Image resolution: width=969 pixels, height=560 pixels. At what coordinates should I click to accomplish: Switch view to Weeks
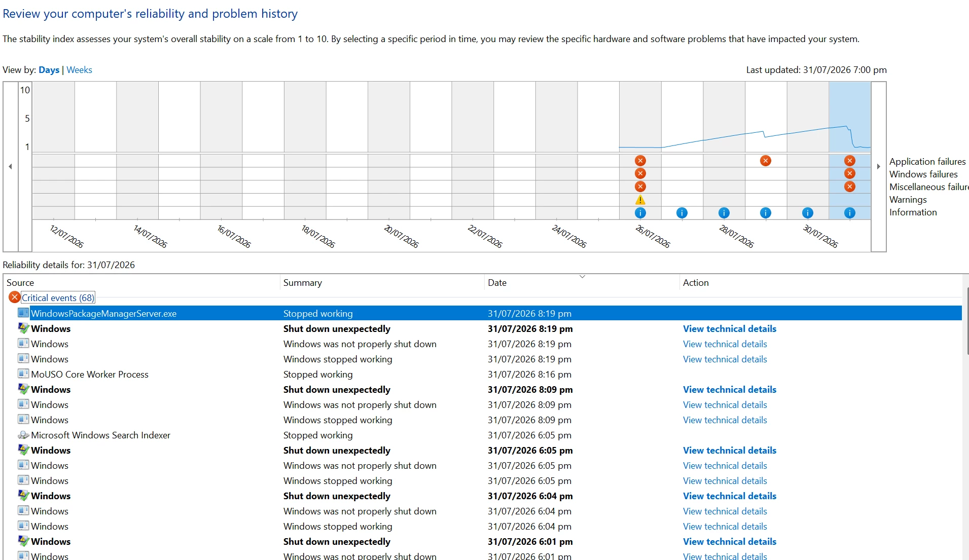(79, 70)
